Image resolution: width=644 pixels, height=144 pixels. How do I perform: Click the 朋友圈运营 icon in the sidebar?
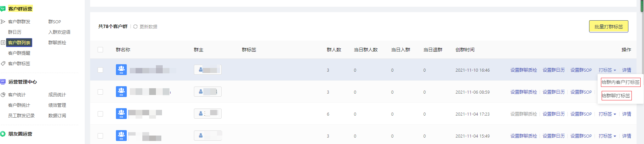coord(3,134)
